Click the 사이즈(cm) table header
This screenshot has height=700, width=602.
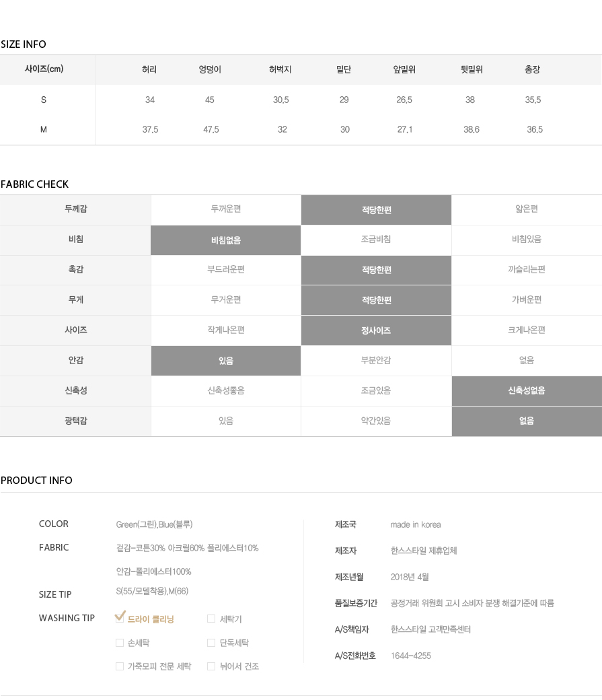pos(44,69)
